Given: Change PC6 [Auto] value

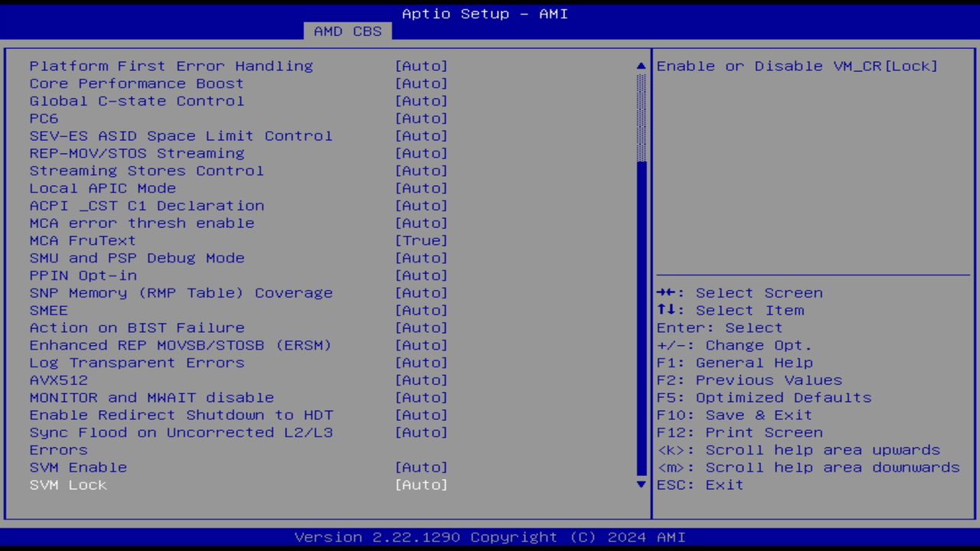Looking at the screenshot, I should pyautogui.click(x=421, y=119).
